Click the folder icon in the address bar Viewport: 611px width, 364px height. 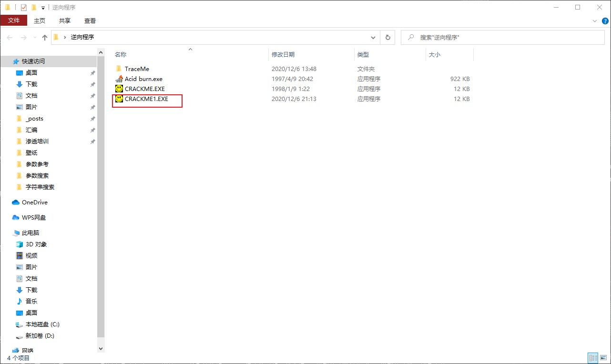click(56, 37)
